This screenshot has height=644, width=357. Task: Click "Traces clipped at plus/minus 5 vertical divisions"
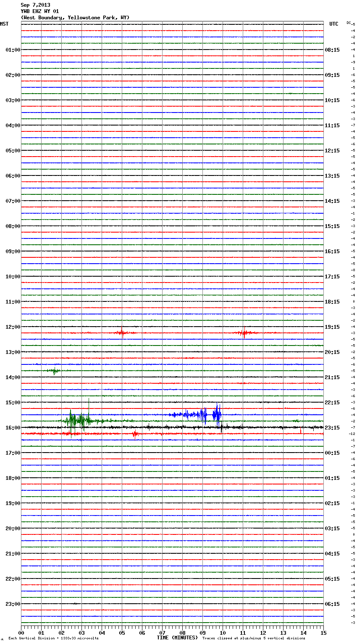pos(254,638)
